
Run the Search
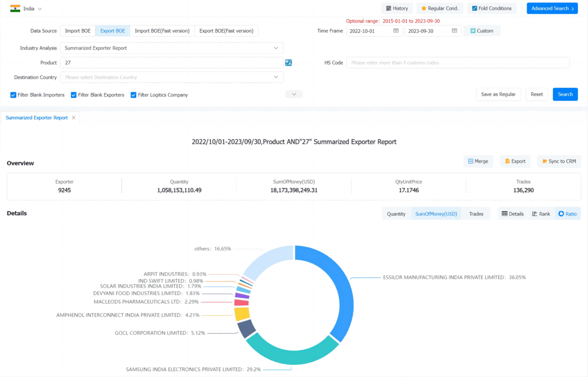[565, 94]
